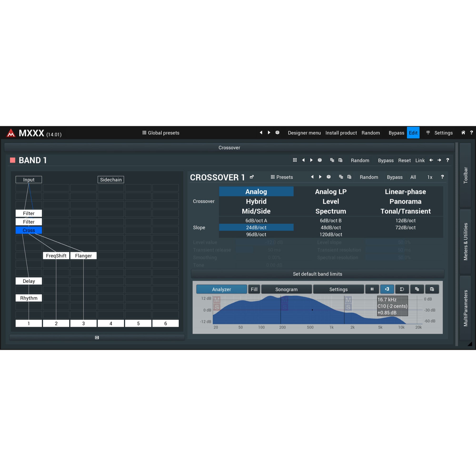The width and height of the screenshot is (476, 476).
Task: Click Install product
Action: click(341, 133)
